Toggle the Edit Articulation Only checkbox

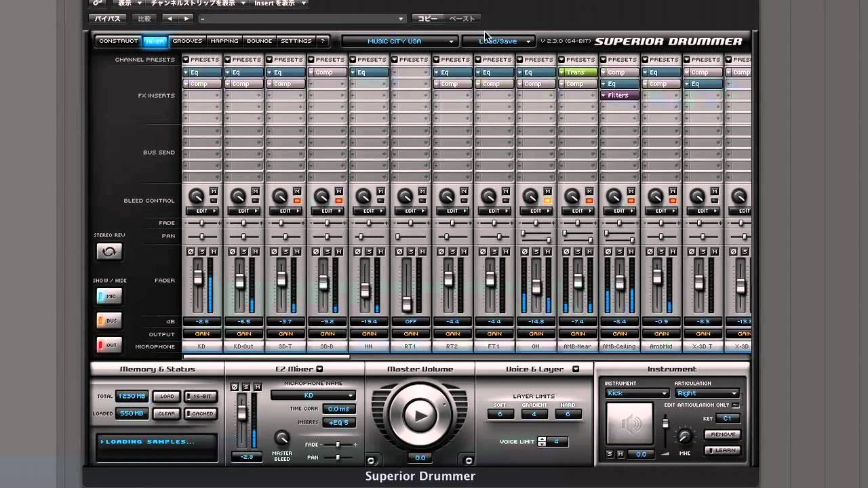[736, 405]
